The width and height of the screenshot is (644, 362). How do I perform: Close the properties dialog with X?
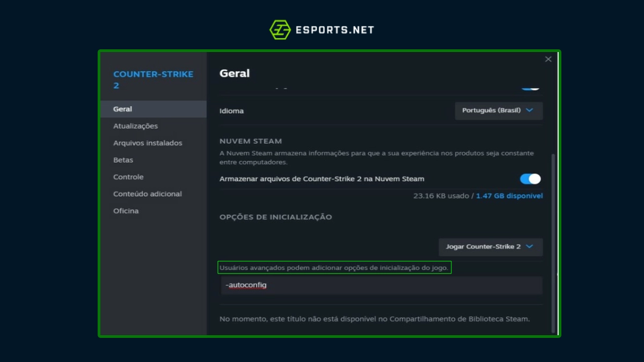548,59
